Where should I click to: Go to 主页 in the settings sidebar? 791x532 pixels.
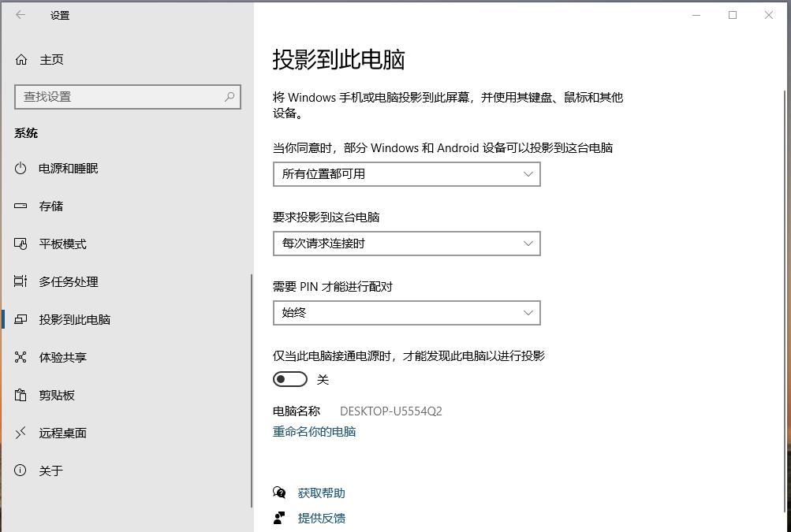[49, 59]
